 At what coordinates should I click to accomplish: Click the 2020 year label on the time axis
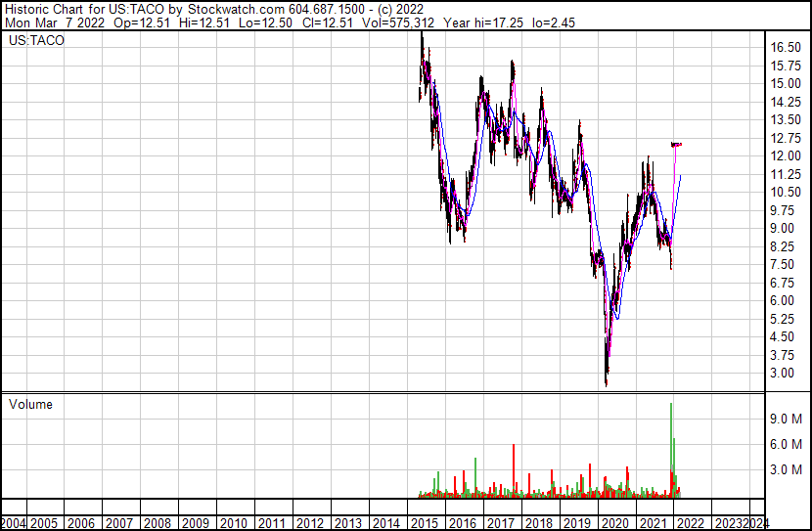tap(615, 523)
